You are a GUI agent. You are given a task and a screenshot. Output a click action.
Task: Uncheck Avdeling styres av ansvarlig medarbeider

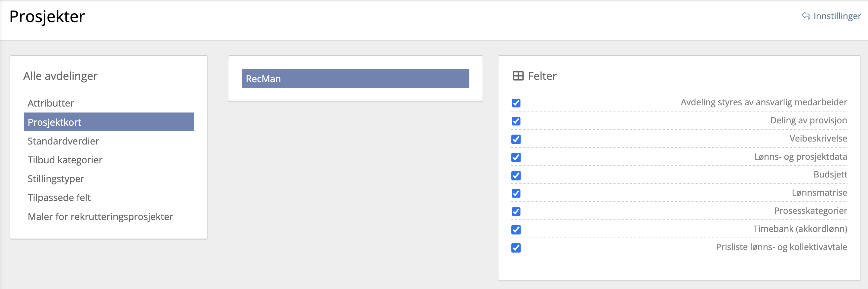pos(516,103)
